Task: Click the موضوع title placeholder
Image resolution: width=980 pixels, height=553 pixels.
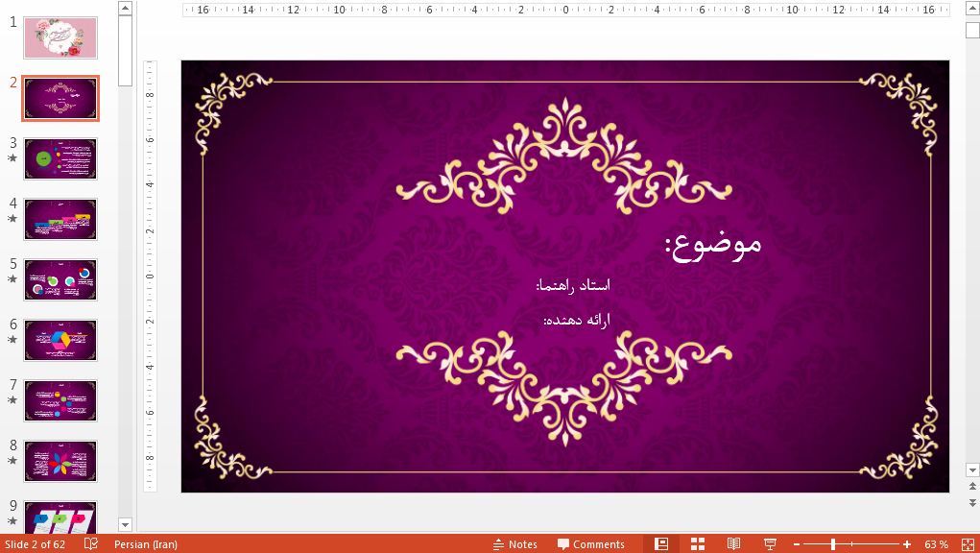Action: coord(712,243)
